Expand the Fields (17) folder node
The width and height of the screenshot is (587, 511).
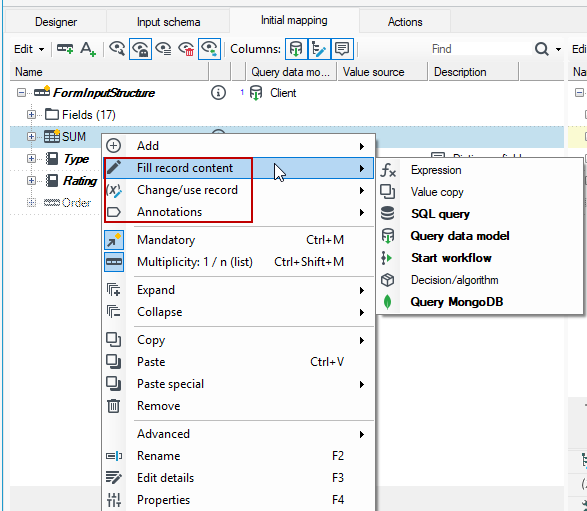click(x=31, y=115)
